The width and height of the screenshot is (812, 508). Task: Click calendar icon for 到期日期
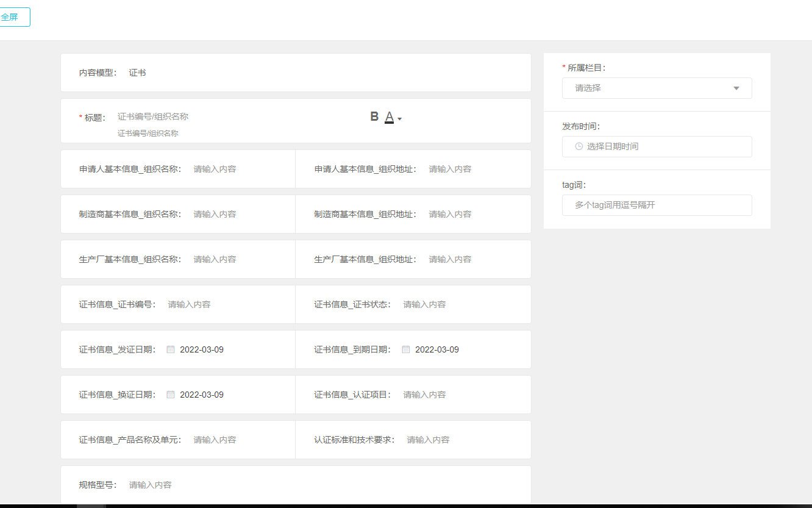(406, 349)
